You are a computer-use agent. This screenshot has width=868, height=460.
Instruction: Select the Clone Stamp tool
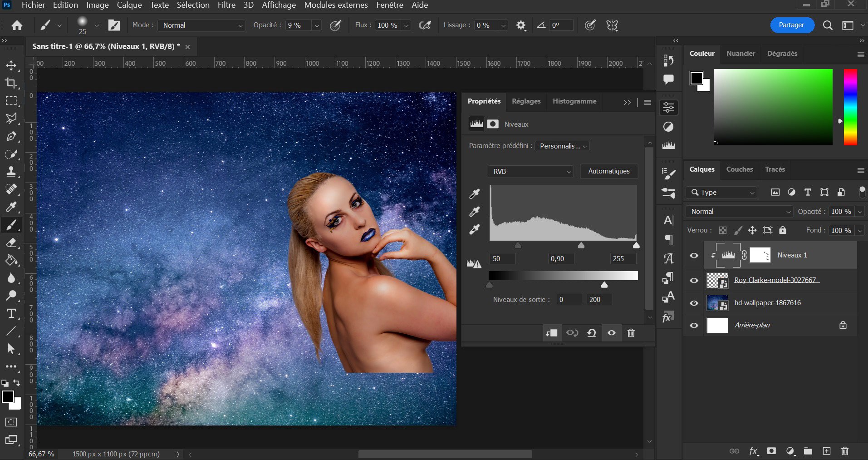click(11, 172)
